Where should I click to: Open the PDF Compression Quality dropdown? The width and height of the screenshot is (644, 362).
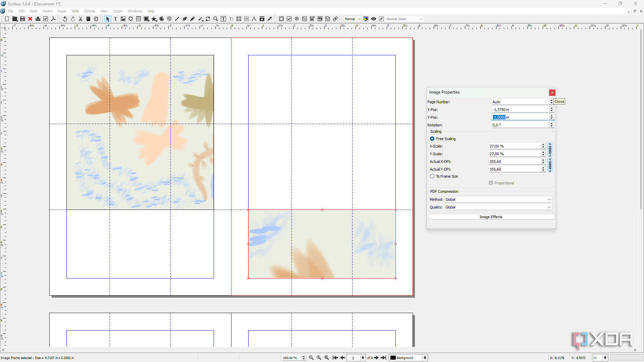(x=498, y=207)
